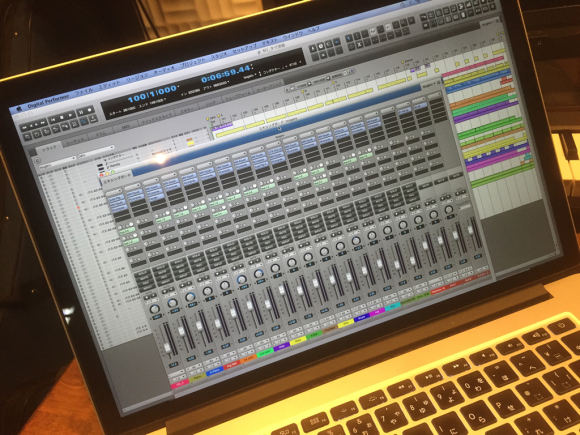Click the 100|1|000 measure counter display

[152, 94]
